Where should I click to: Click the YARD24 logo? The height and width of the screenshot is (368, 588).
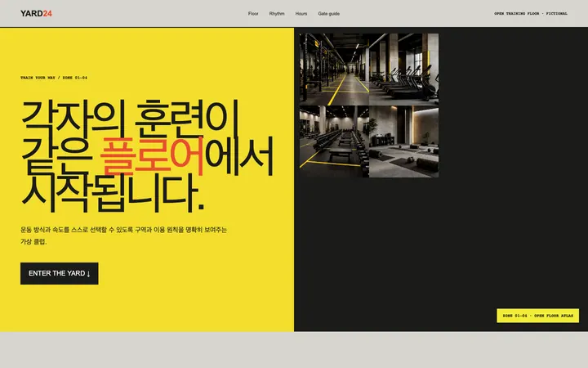(36, 14)
